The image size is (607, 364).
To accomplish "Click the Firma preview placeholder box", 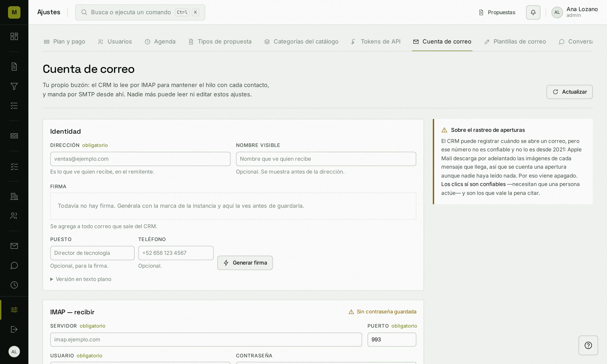I will point(233,206).
